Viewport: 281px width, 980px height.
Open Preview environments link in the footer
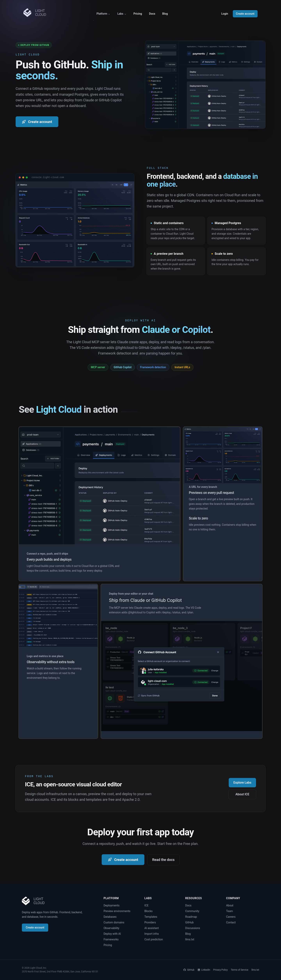(117, 911)
